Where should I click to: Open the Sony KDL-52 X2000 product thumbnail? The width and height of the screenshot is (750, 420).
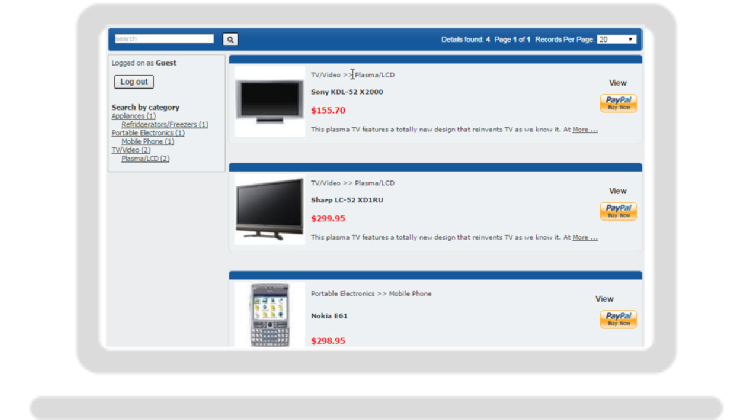(269, 101)
